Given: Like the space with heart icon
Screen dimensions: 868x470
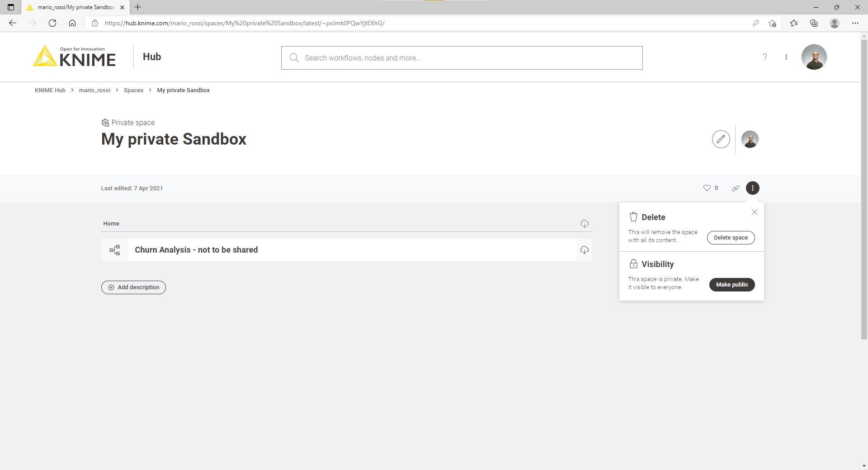Looking at the screenshot, I should [707, 188].
